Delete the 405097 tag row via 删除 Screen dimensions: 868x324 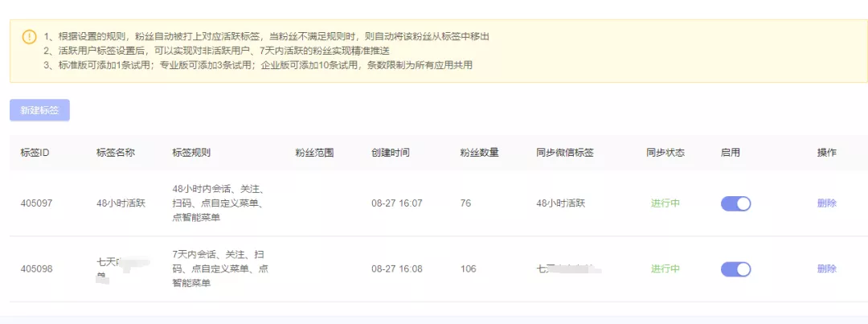[x=826, y=203]
